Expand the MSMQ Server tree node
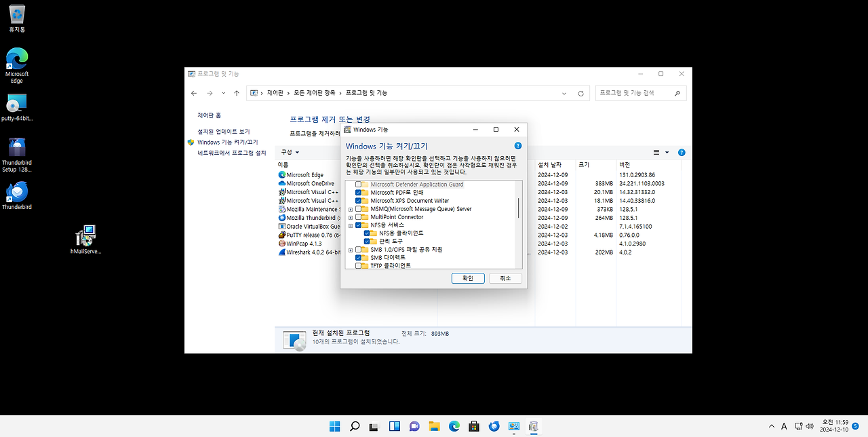This screenshot has height=437, width=868. click(x=351, y=209)
